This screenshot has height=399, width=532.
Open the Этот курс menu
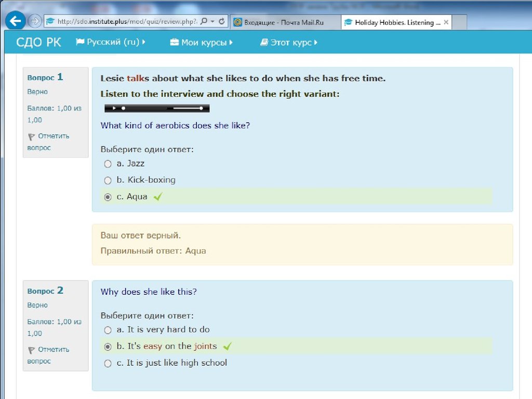tap(289, 43)
